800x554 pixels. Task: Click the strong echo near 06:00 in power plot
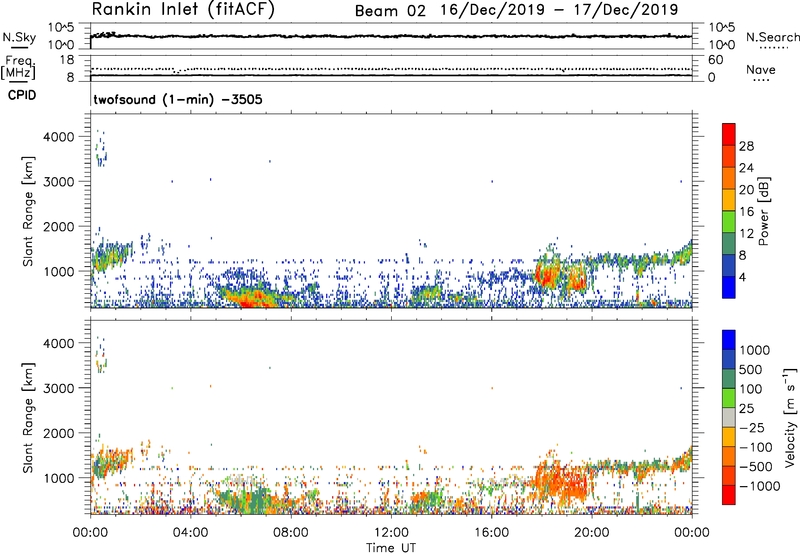tap(248, 299)
